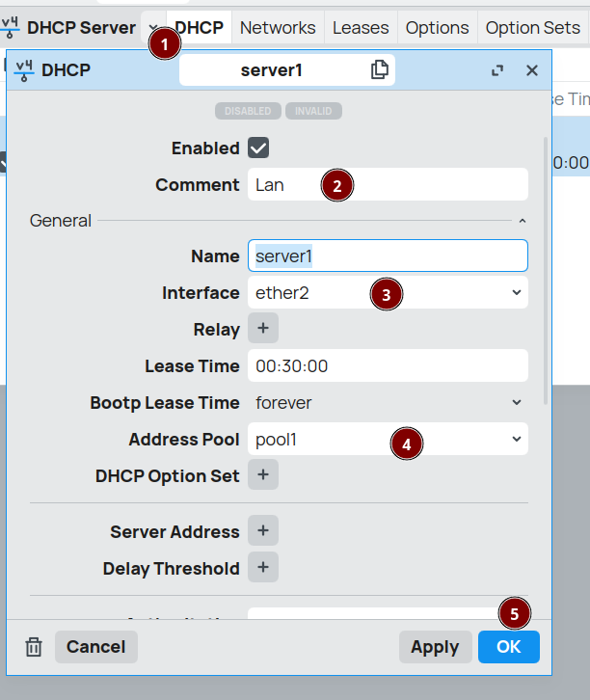
Task: Switch to the Leases tab
Action: [361, 28]
